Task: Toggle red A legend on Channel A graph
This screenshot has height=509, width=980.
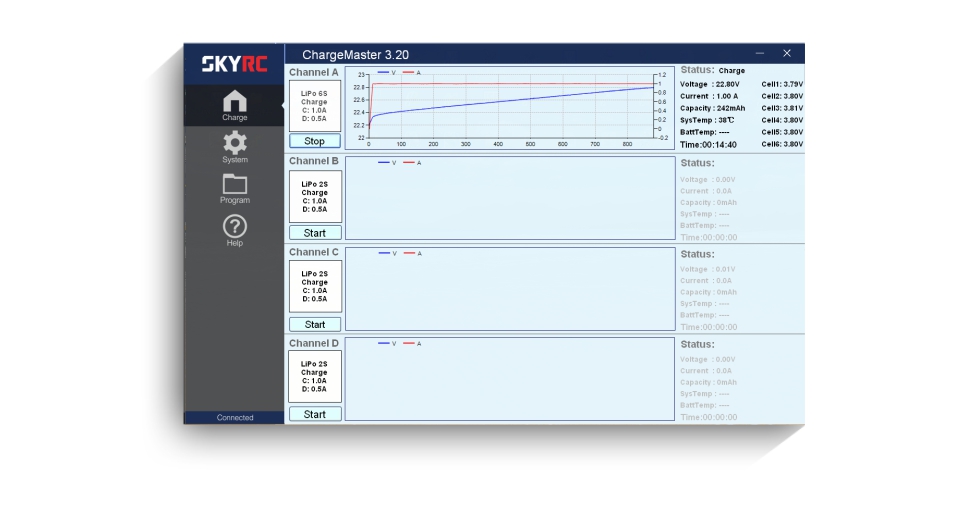Action: [x=412, y=73]
